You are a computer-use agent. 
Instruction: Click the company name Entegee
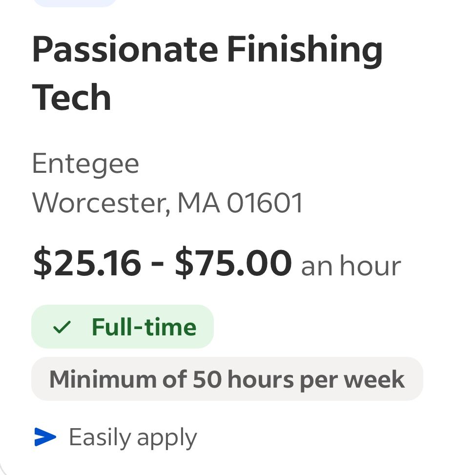[x=85, y=164]
